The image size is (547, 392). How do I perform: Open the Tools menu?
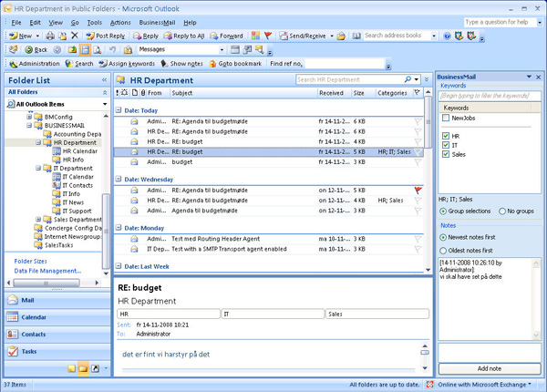tap(94, 22)
